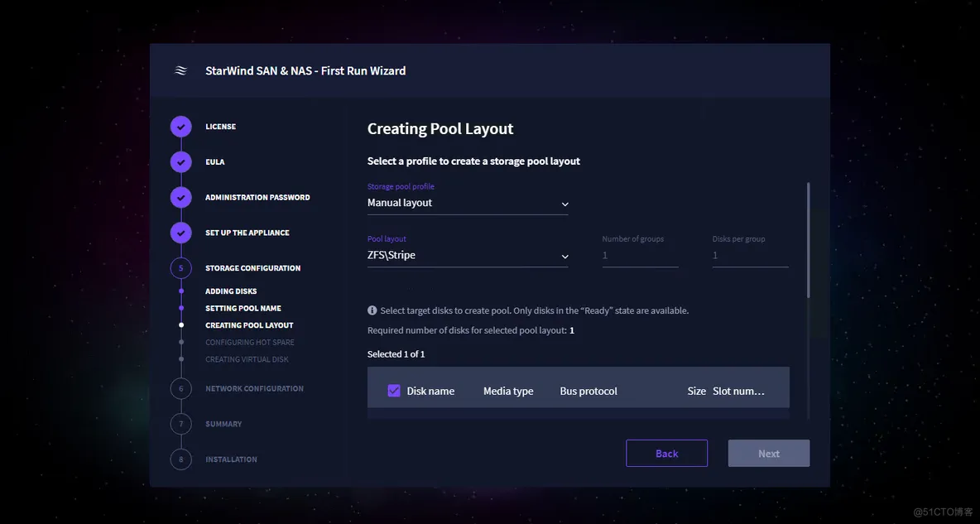Screen dimensions: 980x524
Task: Go to the Administration Password step label
Action: tap(257, 197)
